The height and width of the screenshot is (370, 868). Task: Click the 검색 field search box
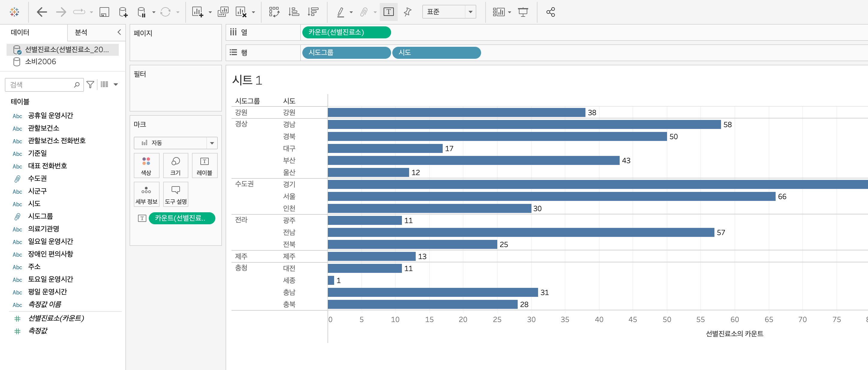pos(40,85)
